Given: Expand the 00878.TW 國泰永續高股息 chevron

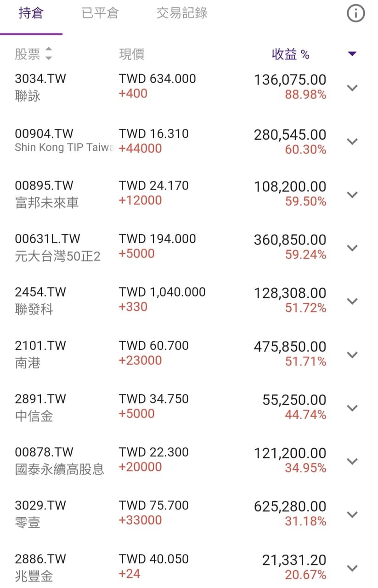Looking at the screenshot, I should [352, 461].
